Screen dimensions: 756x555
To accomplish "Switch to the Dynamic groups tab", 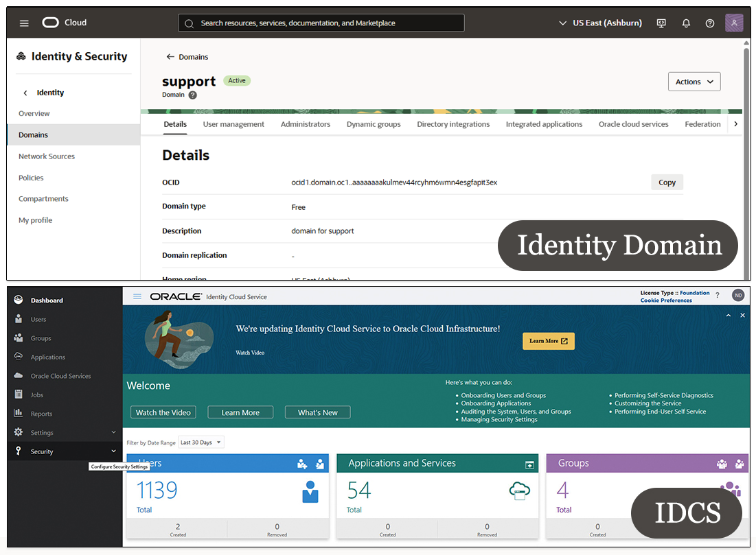I will (x=374, y=124).
